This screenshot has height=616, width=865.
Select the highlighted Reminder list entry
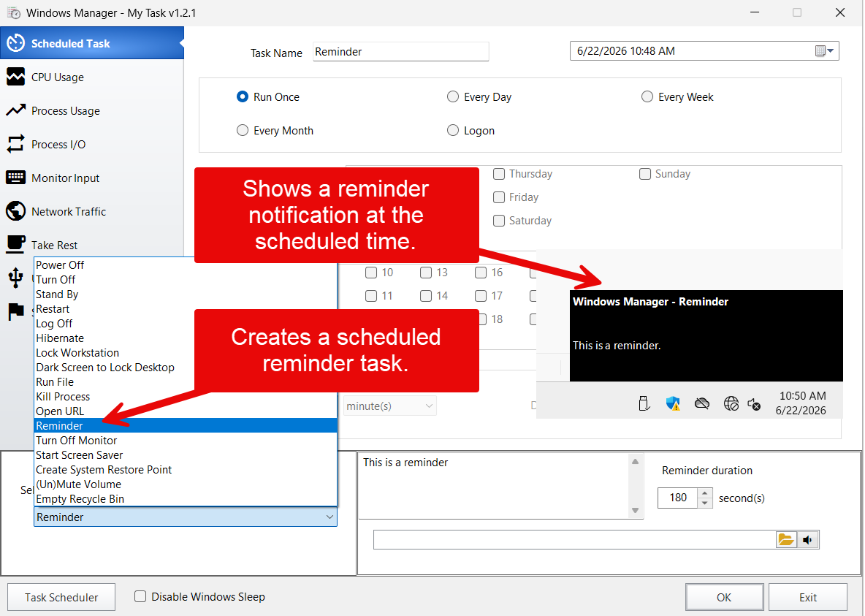pyautogui.click(x=186, y=425)
